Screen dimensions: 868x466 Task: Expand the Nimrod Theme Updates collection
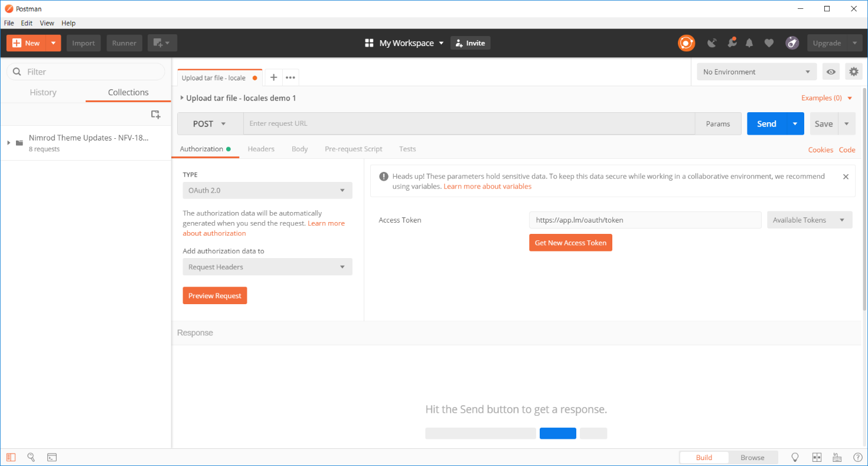(x=8, y=143)
